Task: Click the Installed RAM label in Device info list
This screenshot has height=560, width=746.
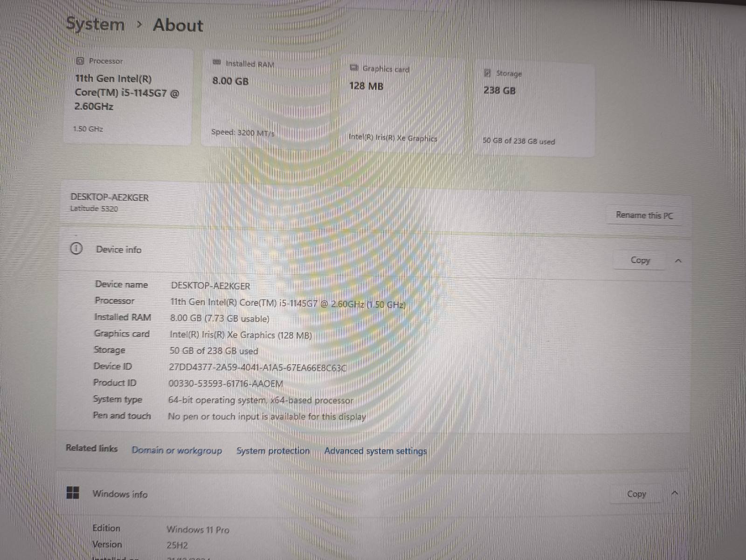Action: click(x=123, y=317)
